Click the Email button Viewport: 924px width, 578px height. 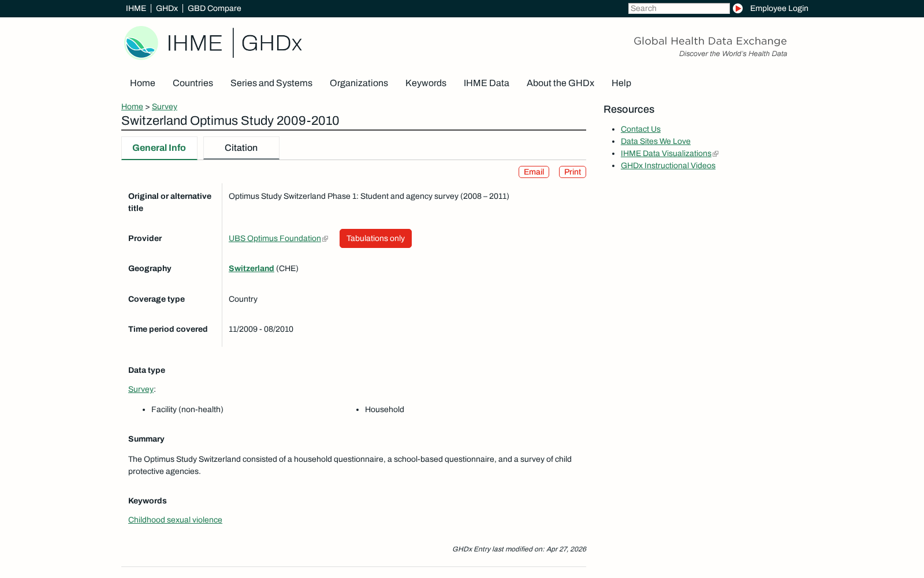534,172
